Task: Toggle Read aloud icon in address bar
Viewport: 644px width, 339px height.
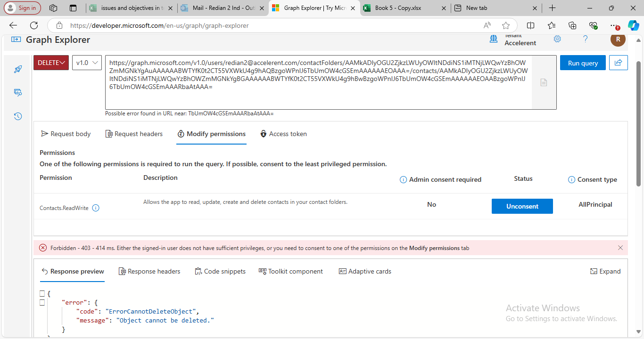Action: [487, 25]
